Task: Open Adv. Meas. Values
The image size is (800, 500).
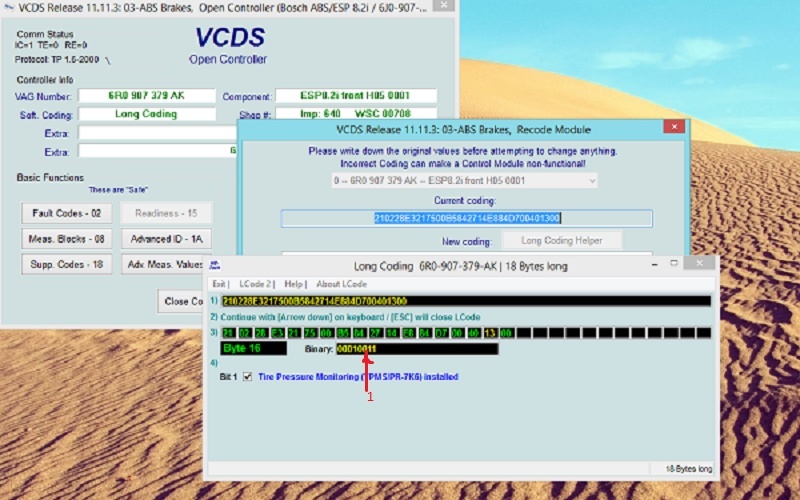Action: click(162, 264)
